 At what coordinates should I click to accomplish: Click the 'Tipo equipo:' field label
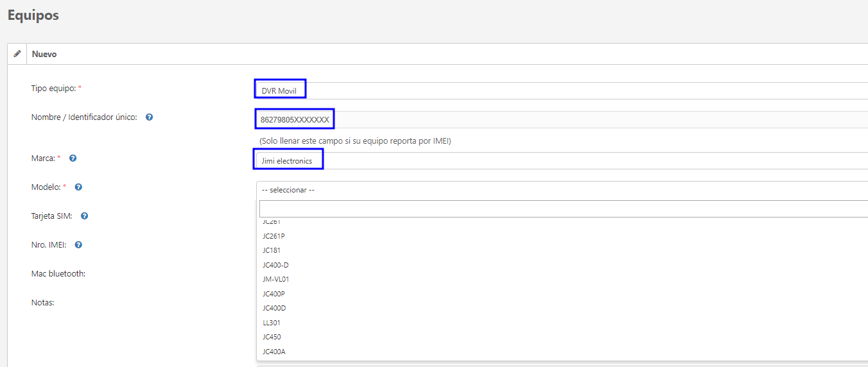point(55,88)
